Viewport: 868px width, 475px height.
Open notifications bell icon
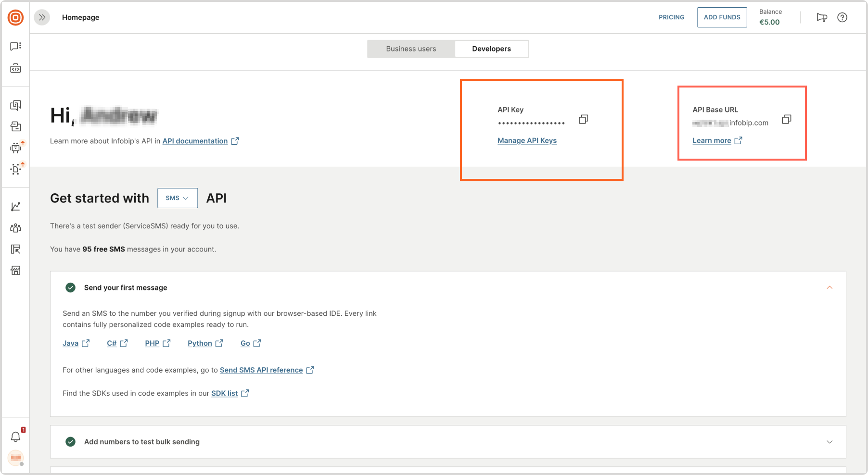[x=15, y=437]
